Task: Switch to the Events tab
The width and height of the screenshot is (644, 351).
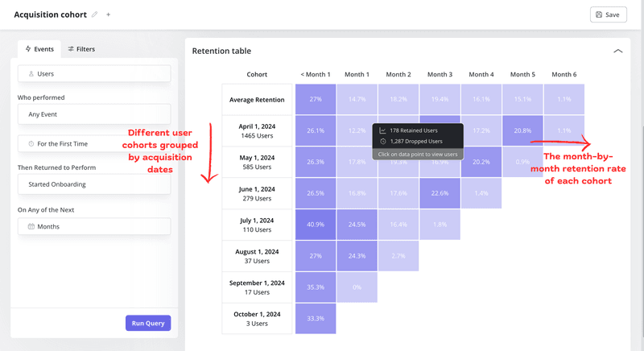Action: pyautogui.click(x=39, y=49)
